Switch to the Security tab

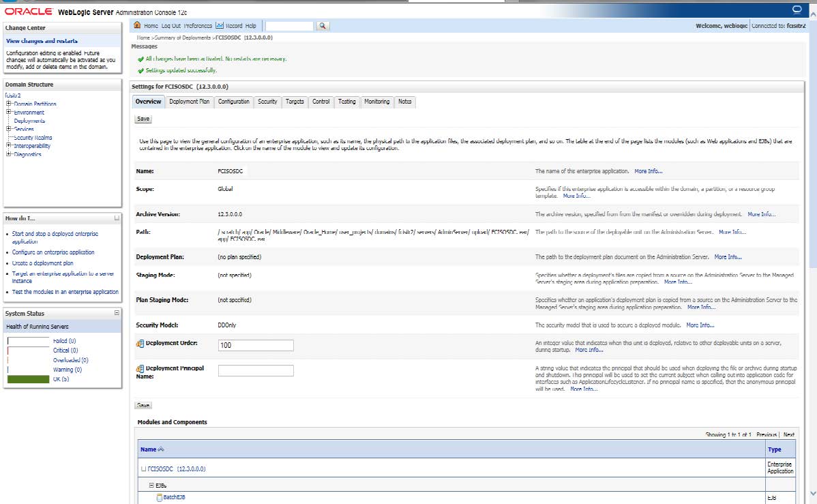coord(267,102)
